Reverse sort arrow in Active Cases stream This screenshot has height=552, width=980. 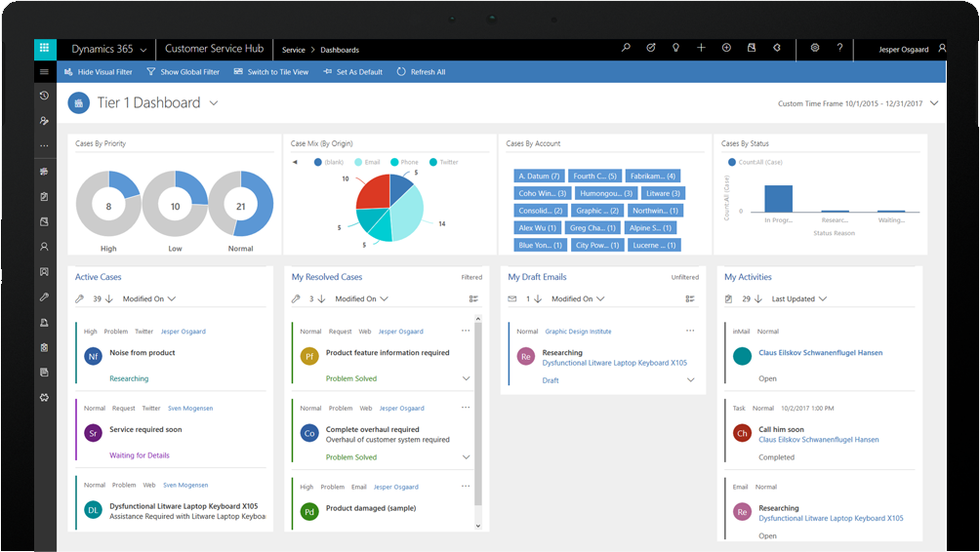coord(109,299)
